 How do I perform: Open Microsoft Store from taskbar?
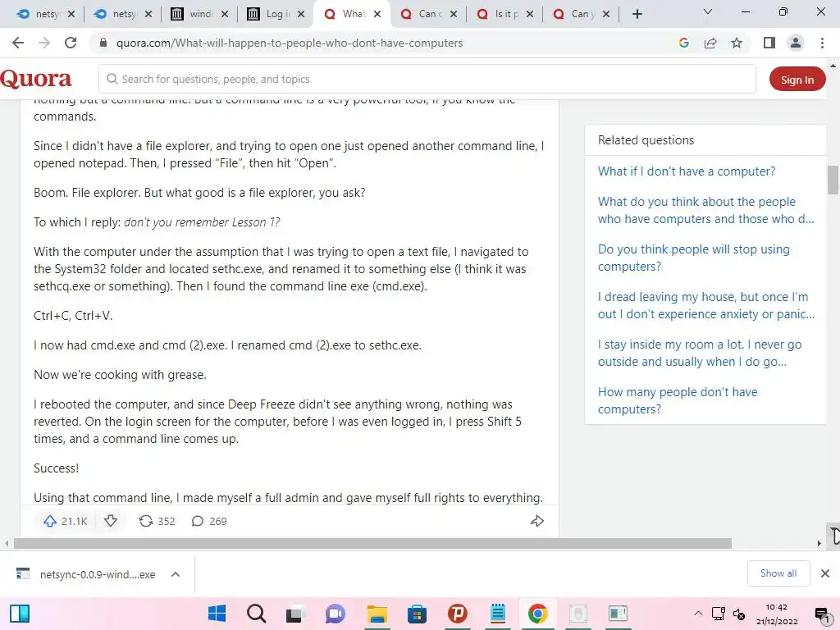[417, 614]
